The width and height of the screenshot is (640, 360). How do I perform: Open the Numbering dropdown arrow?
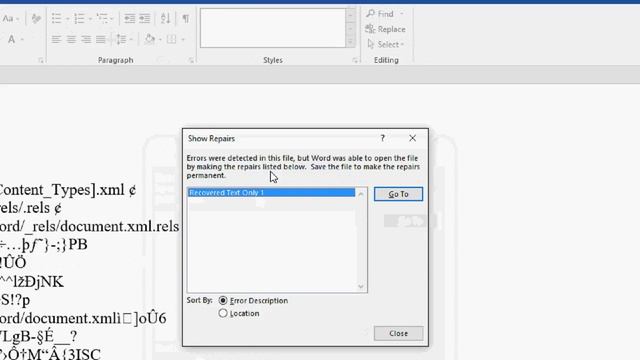(90, 19)
